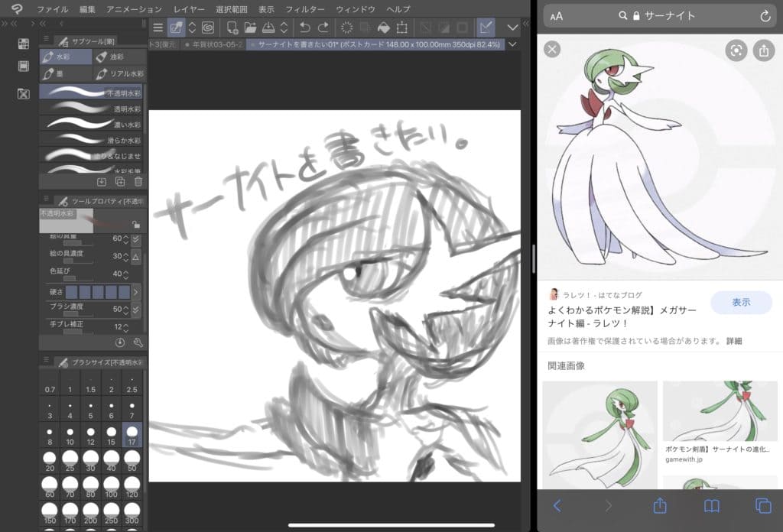783x532 pixels.
Task: Open the アニメーション menu
Action: click(134, 9)
